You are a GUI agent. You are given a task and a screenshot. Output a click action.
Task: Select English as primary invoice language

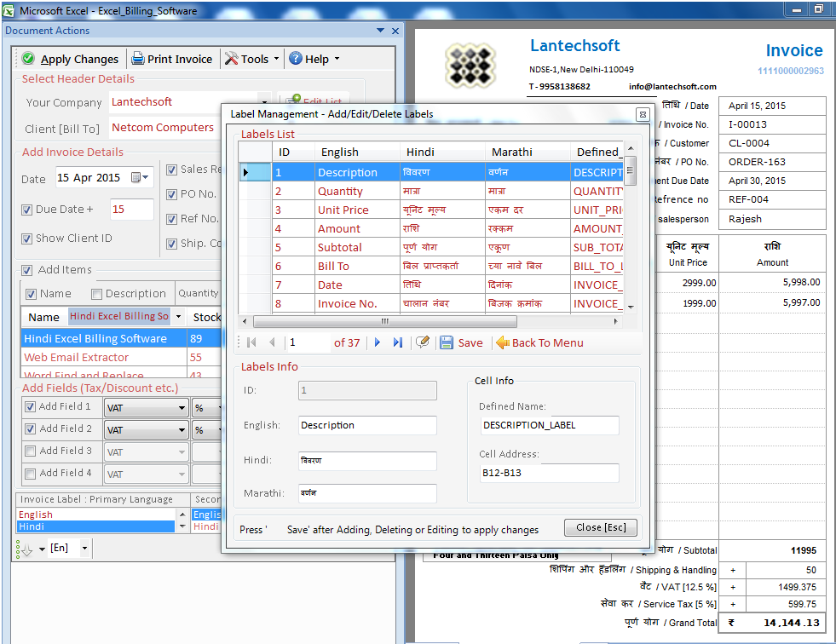click(x=96, y=515)
